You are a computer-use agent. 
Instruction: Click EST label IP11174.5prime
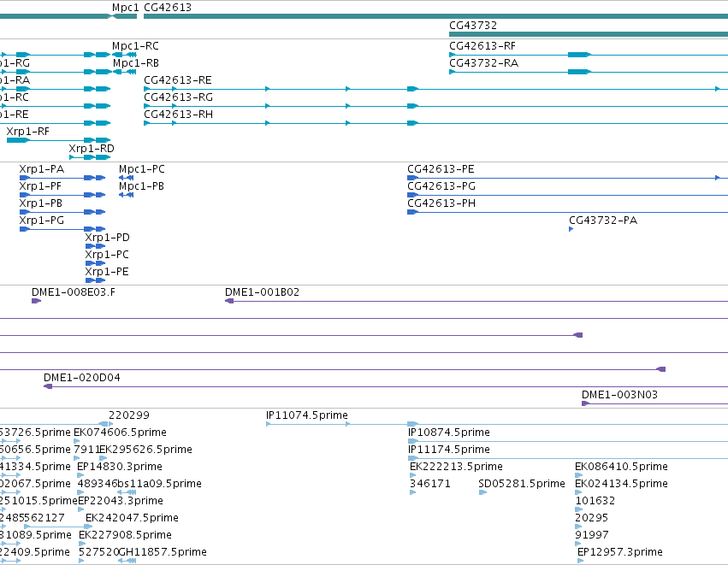click(449, 450)
